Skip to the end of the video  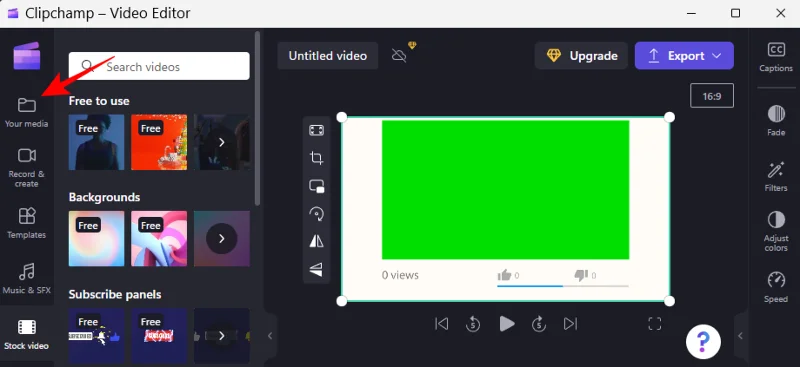pos(570,324)
